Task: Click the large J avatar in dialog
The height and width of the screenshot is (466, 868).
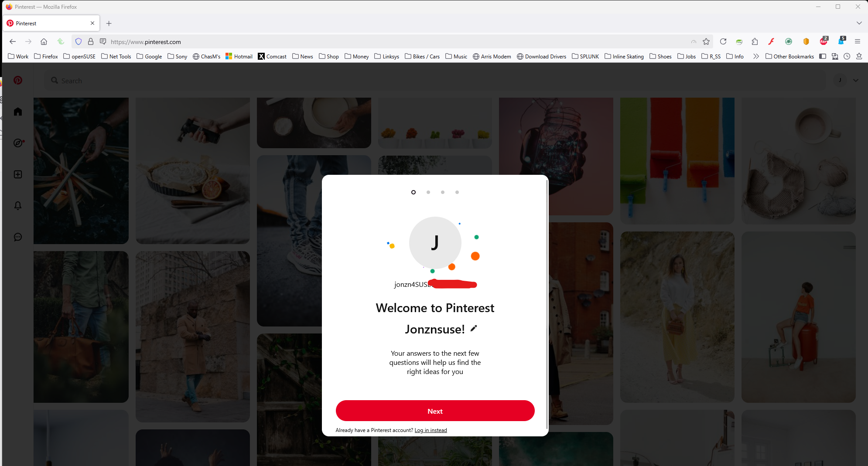Action: (435, 243)
